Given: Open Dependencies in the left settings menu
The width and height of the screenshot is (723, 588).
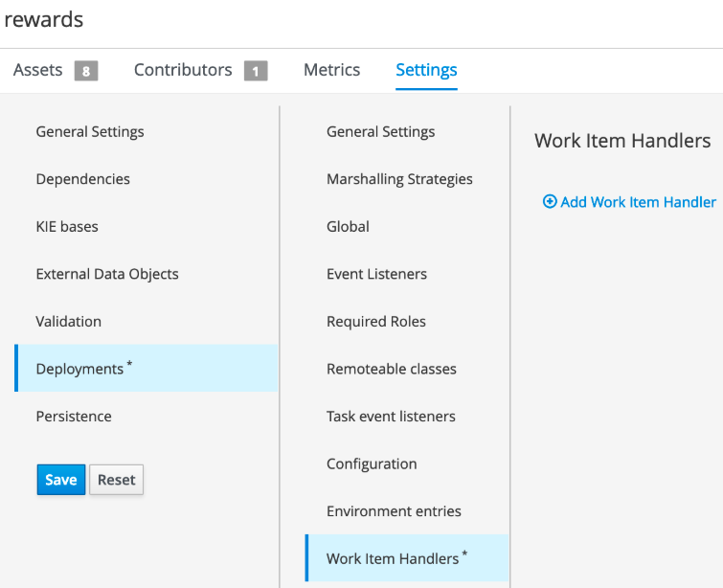Looking at the screenshot, I should click(82, 179).
